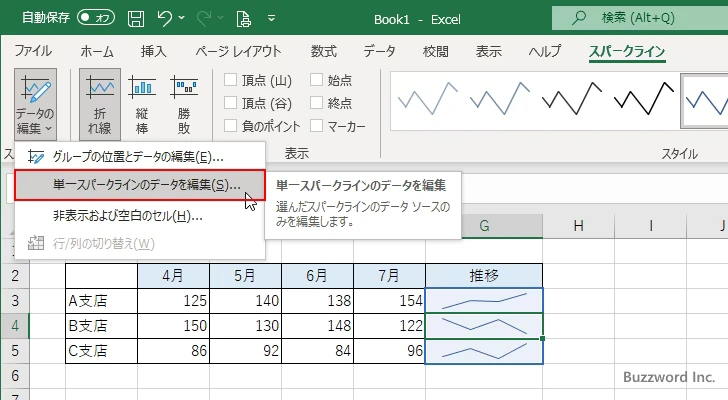728x400 pixels.
Task: Click the 6月 header cell
Action: pyautogui.click(x=317, y=276)
